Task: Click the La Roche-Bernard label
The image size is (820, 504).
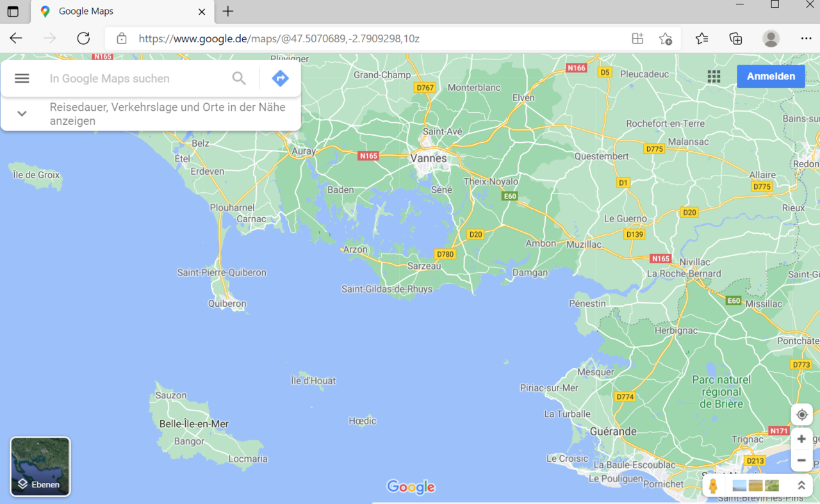Action: coord(684,273)
